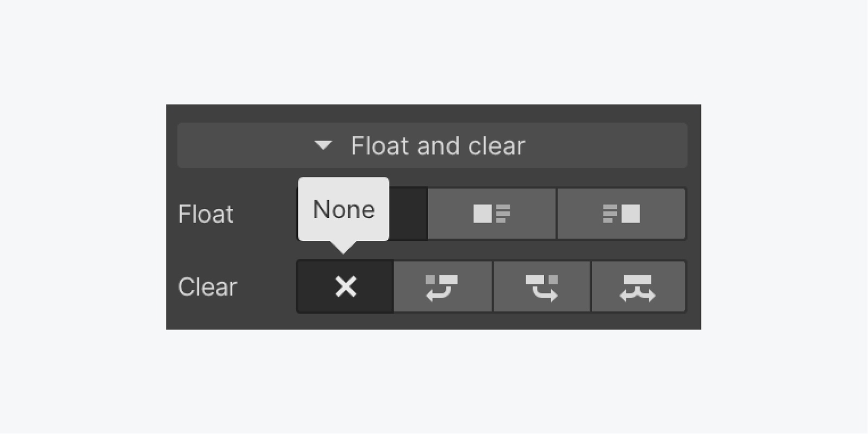Viewport: 868px width, 434px height.
Task: Click the Float label
Action: (x=206, y=214)
